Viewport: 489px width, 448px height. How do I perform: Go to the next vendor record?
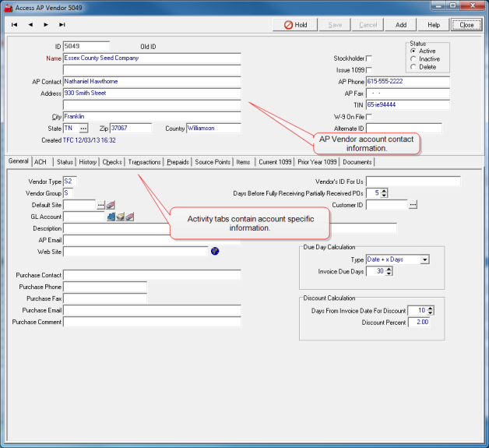coord(46,25)
